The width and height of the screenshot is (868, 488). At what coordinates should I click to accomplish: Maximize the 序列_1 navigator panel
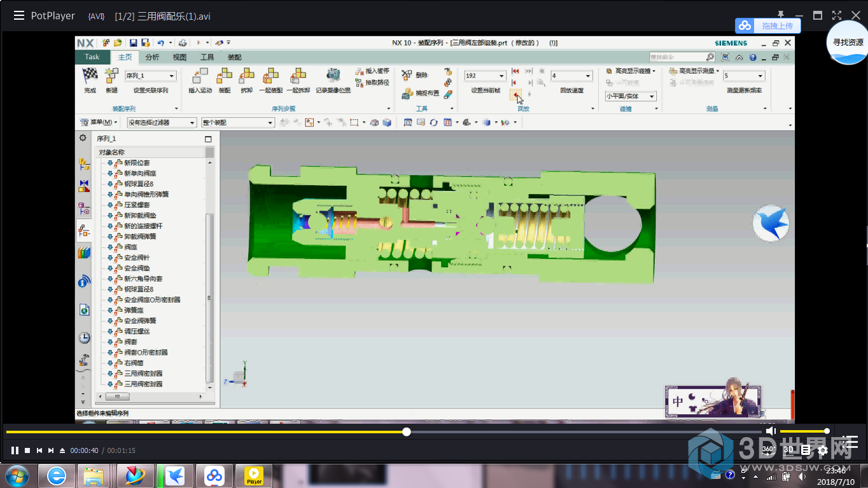208,139
